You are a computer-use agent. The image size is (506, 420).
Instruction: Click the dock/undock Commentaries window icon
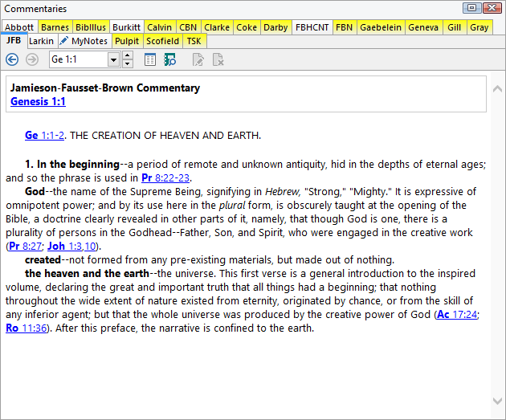(x=471, y=8)
